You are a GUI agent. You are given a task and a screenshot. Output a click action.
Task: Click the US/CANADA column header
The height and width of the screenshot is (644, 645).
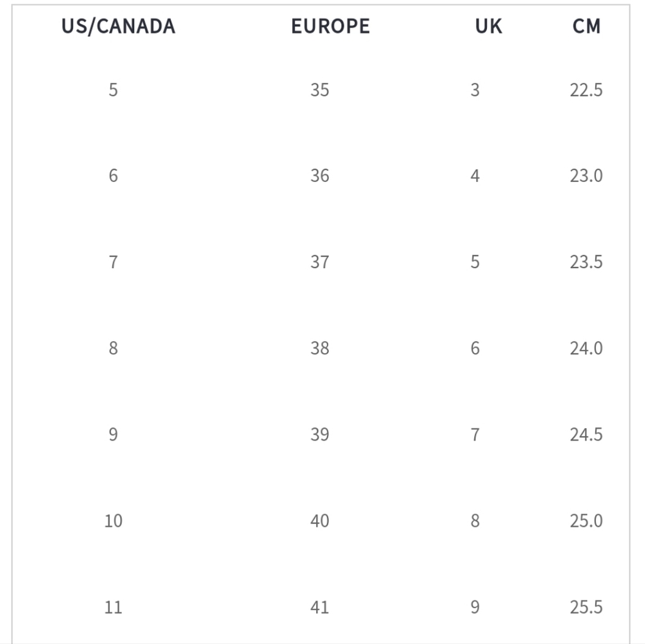tap(119, 26)
